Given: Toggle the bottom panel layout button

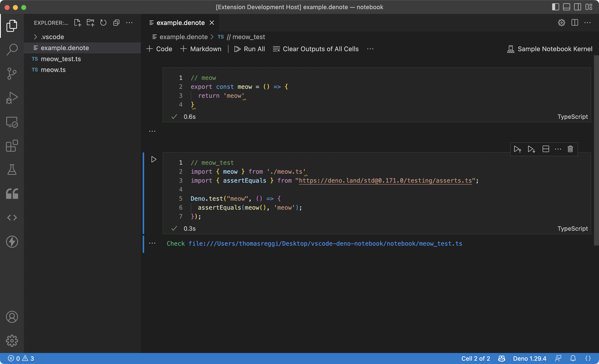Looking at the screenshot, I should tap(566, 7).
